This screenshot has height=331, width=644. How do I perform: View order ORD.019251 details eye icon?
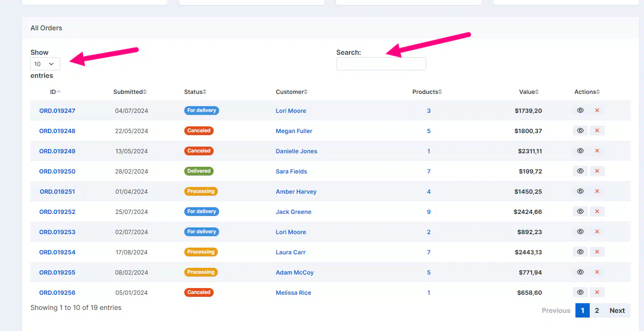pyautogui.click(x=580, y=191)
